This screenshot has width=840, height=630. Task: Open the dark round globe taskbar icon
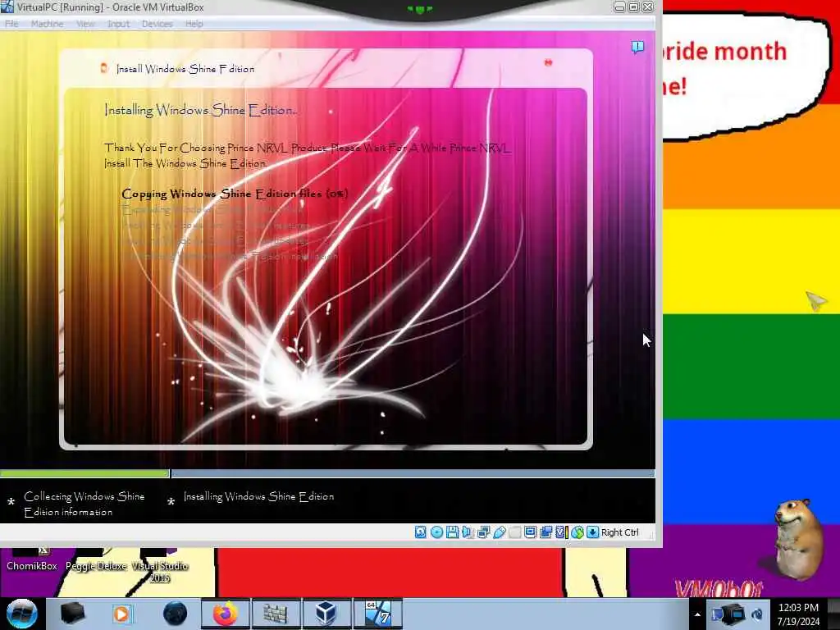176,614
